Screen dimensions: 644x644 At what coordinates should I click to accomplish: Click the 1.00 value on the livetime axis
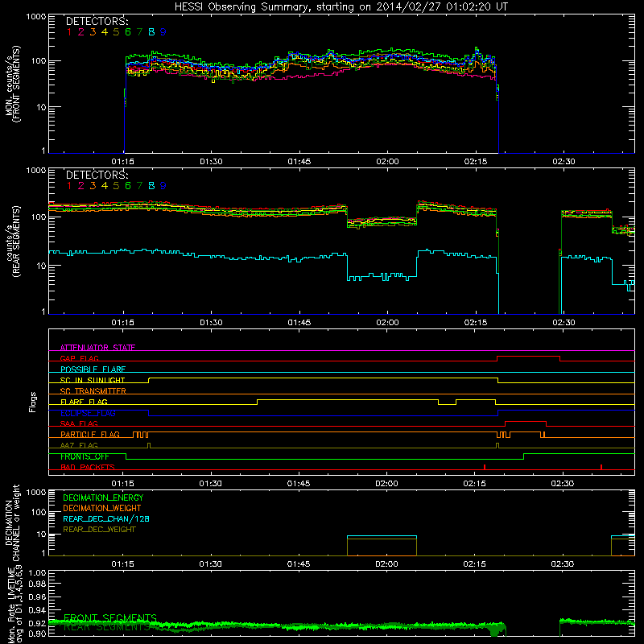[x=37, y=573]
